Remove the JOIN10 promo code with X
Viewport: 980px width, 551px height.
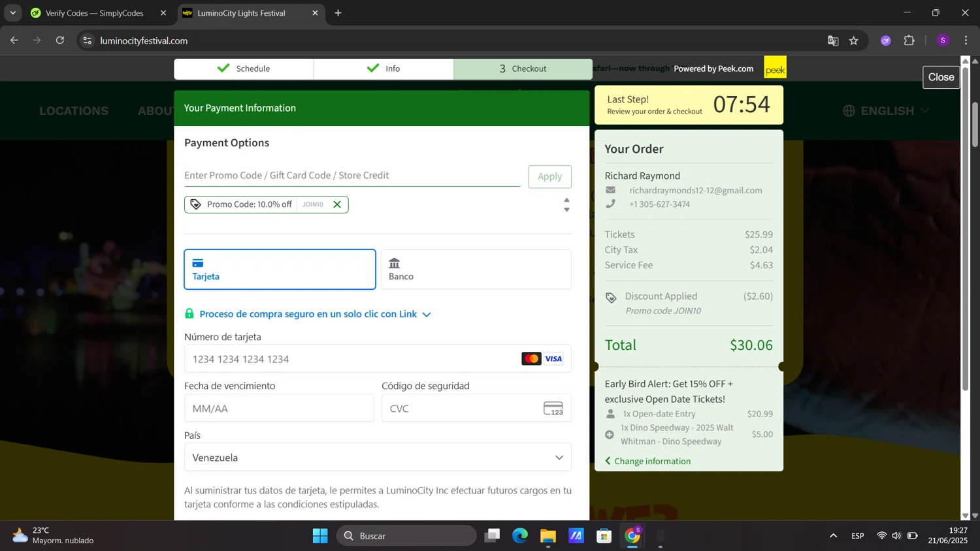(x=337, y=204)
